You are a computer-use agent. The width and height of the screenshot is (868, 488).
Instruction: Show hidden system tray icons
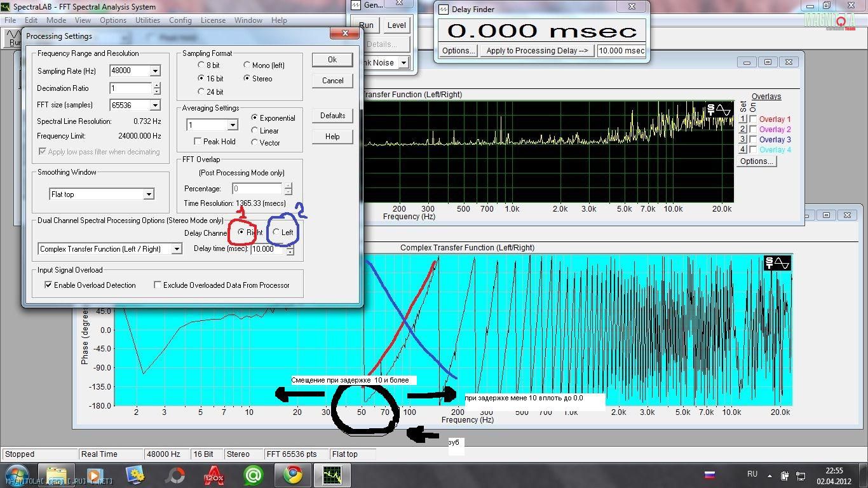coord(771,475)
